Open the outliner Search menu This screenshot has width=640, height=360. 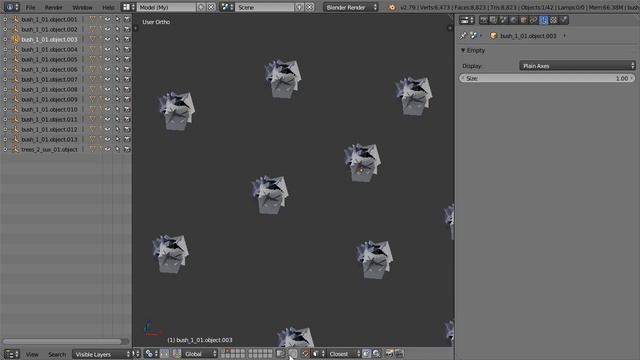[x=57, y=354]
